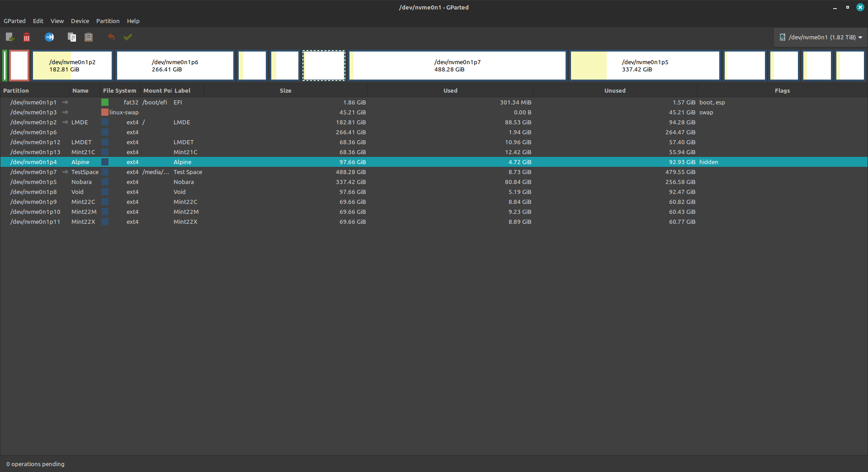Click the key icon beside /dev/nvme0n1p3

click(65, 112)
